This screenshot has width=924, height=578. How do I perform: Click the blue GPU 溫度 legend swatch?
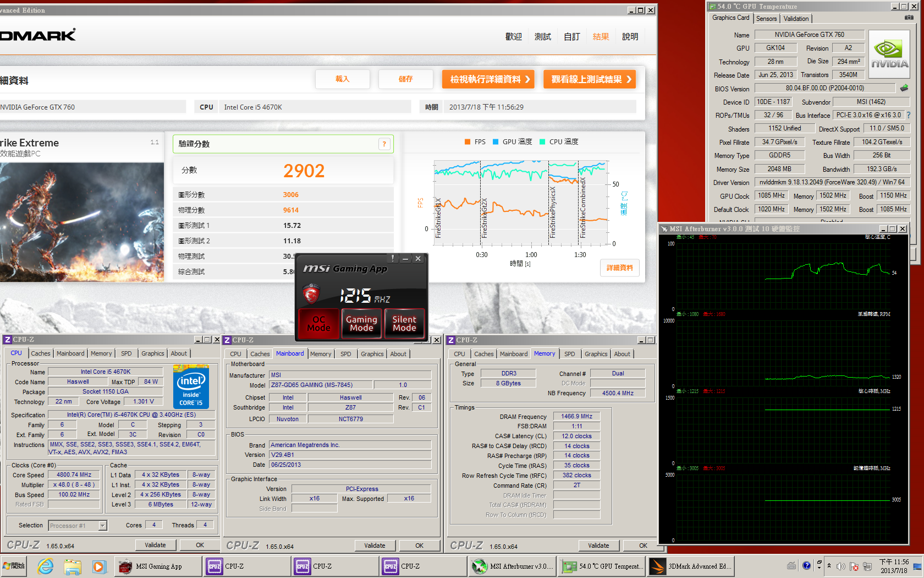pyautogui.click(x=496, y=142)
